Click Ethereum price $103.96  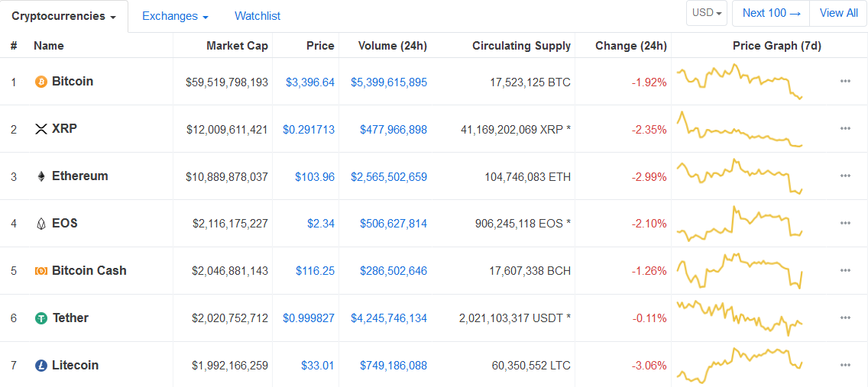tap(315, 177)
